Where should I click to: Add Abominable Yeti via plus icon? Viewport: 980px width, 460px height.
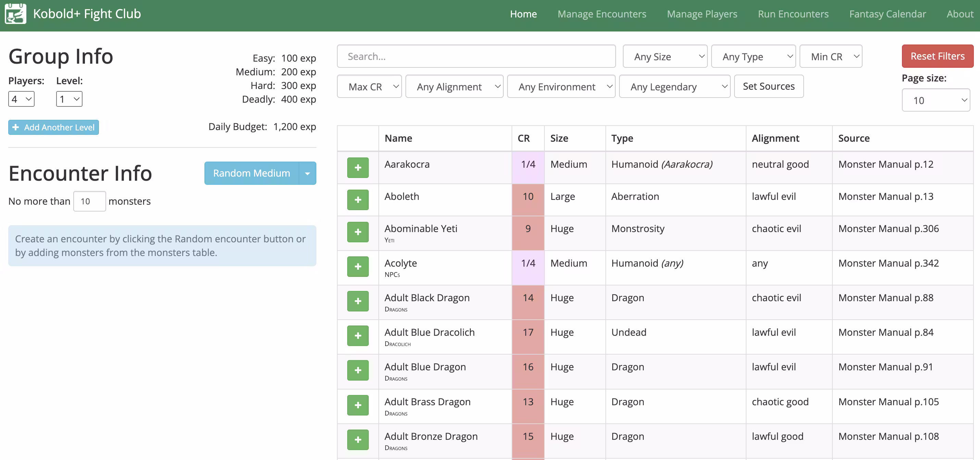click(x=357, y=232)
